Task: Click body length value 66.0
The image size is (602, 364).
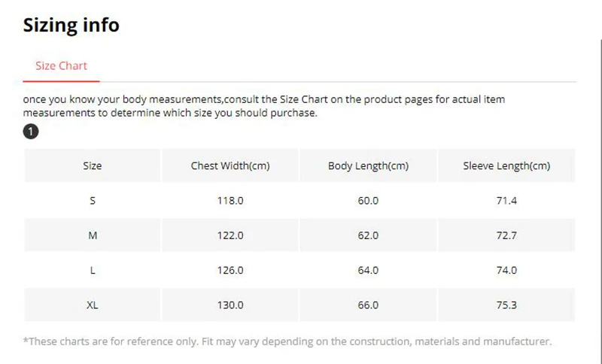Action: pos(368,305)
